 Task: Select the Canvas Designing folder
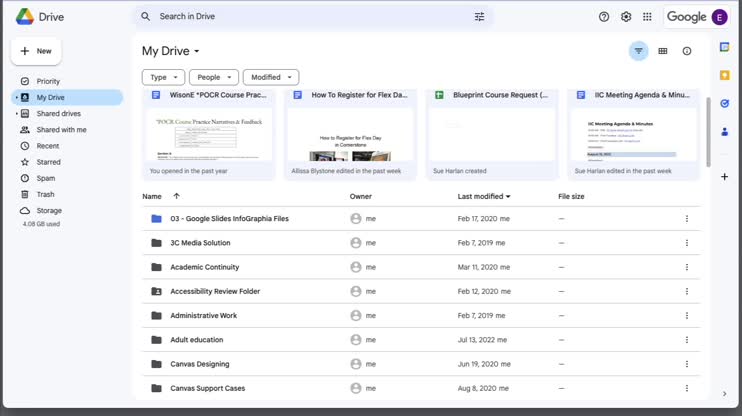(x=421, y=364)
